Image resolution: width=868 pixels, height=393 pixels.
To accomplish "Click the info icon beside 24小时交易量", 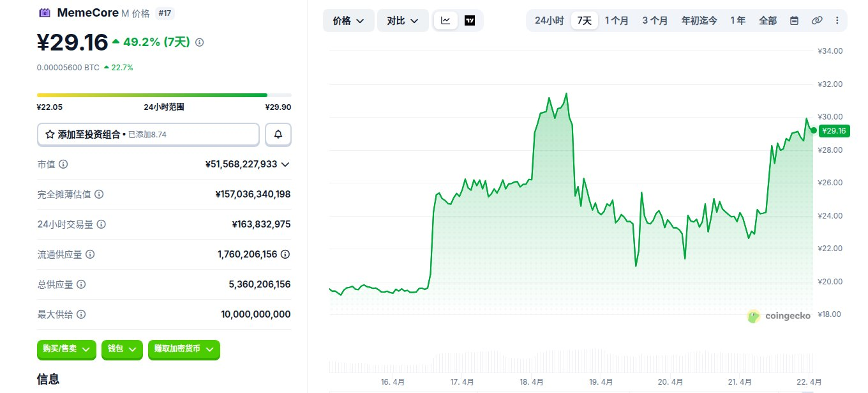I will (x=101, y=224).
